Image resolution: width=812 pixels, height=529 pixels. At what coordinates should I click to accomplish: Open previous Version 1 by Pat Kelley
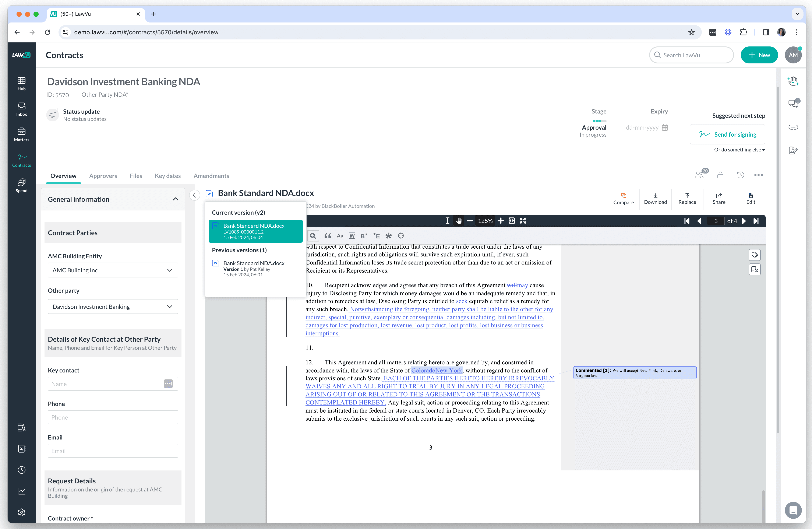255,269
